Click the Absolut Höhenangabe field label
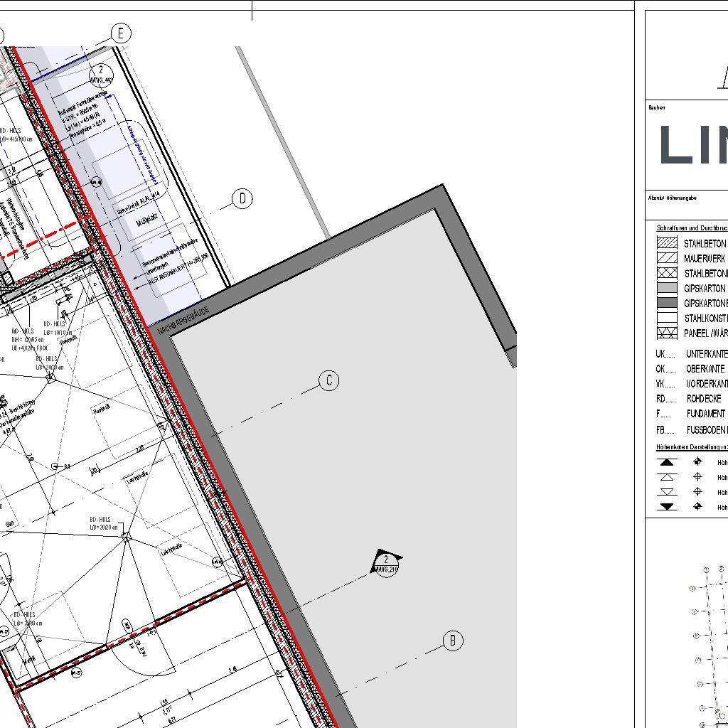 [672, 198]
